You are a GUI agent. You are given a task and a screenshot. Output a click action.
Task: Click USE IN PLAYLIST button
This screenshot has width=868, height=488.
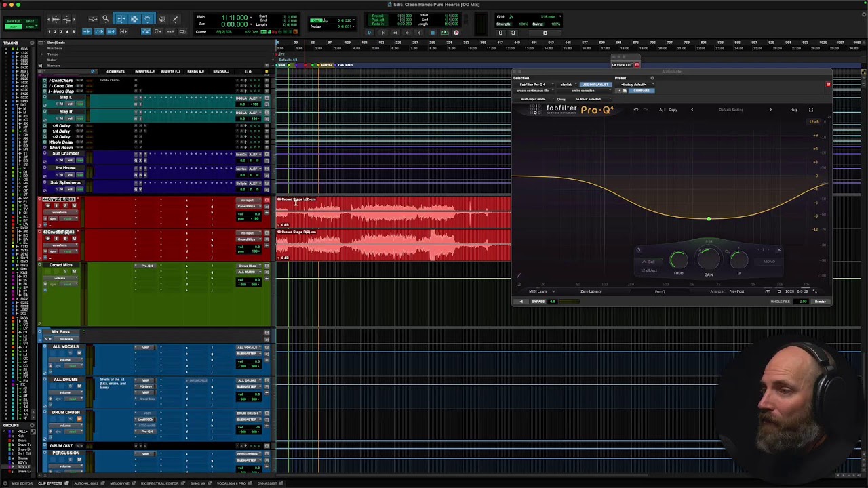point(595,85)
